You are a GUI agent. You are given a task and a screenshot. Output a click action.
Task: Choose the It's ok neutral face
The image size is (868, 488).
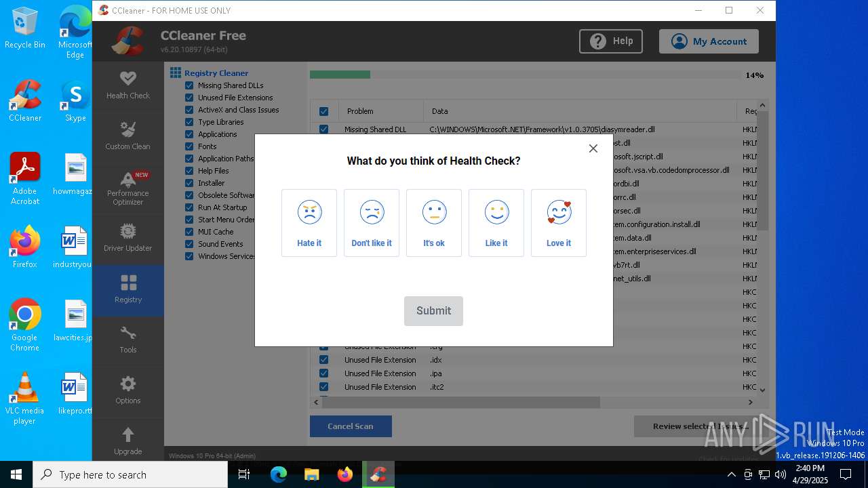click(434, 223)
